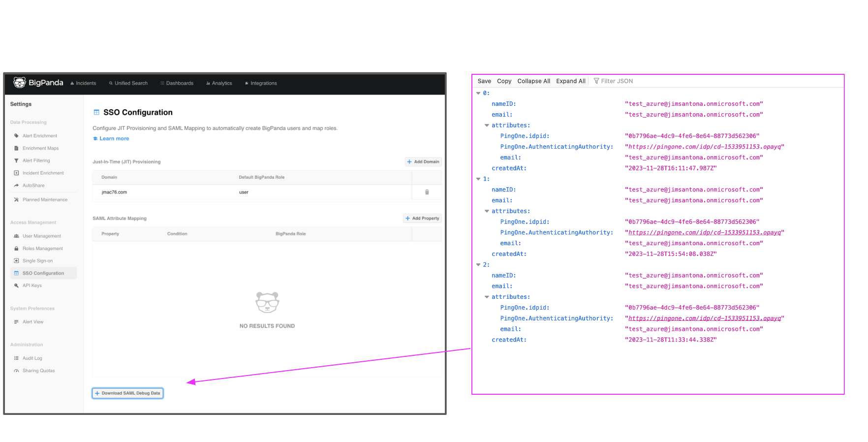Screen dimensions: 868x442
Task: Click the BigPanda logo
Action: (38, 83)
